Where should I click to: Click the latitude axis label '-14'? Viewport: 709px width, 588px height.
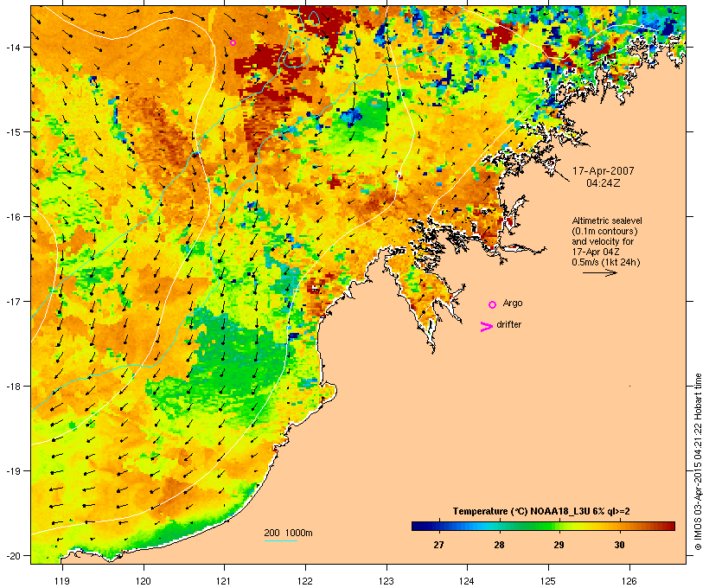[x=12, y=48]
